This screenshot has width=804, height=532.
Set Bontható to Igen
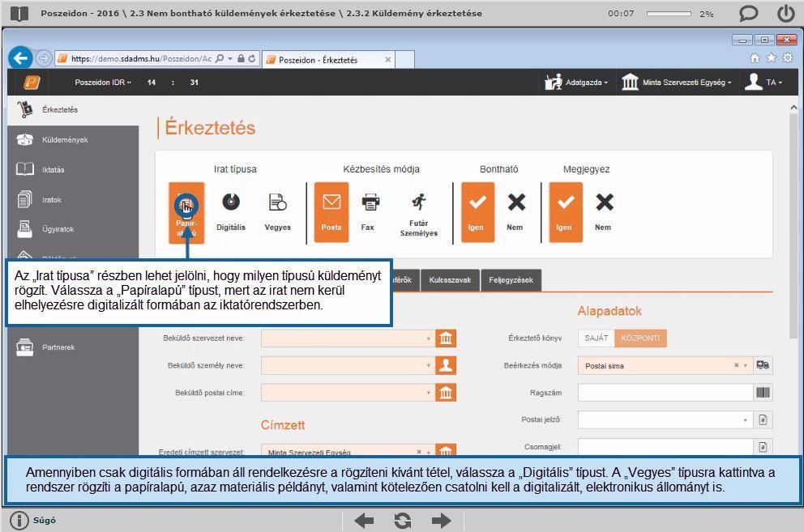pos(477,213)
